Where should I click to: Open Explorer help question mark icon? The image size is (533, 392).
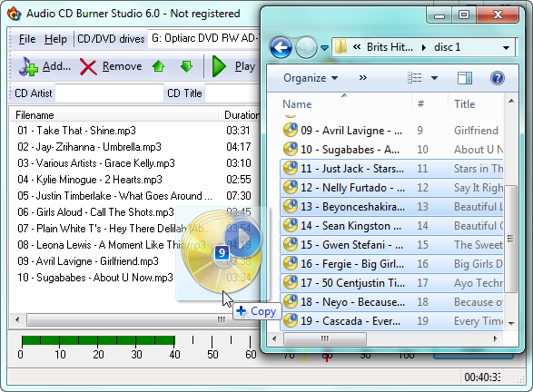[x=497, y=78]
